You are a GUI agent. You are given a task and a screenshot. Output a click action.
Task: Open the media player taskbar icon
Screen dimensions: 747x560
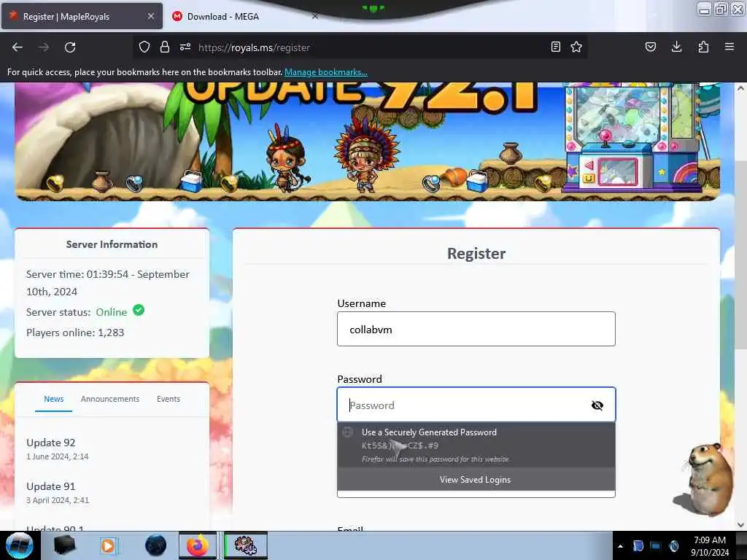click(108, 545)
